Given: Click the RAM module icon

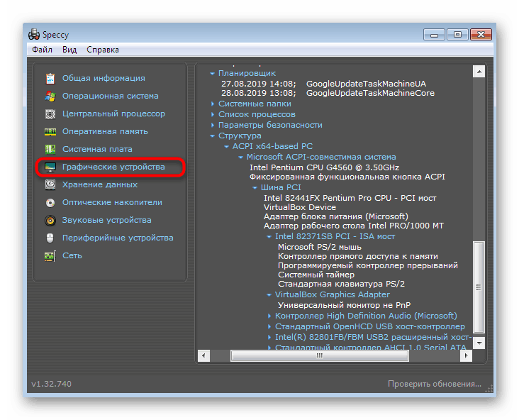Looking at the screenshot, I should [x=50, y=132].
